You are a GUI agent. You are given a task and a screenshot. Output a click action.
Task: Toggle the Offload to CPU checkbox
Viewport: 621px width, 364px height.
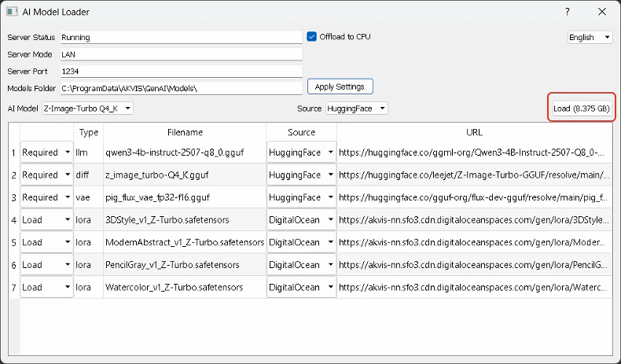tap(312, 37)
